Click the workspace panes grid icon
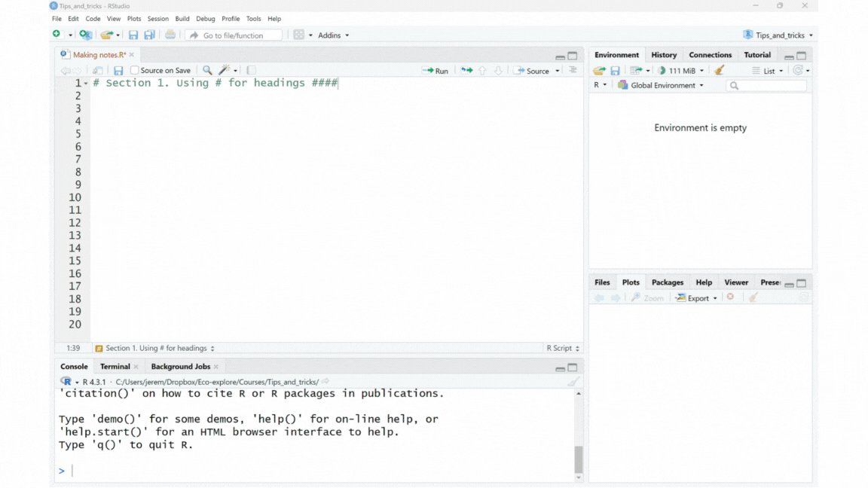 click(299, 35)
